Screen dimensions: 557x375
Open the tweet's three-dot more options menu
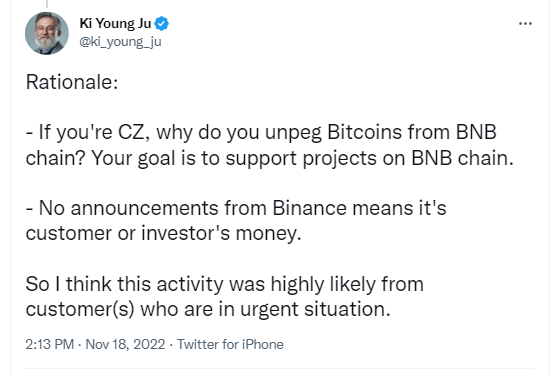pos(525,24)
